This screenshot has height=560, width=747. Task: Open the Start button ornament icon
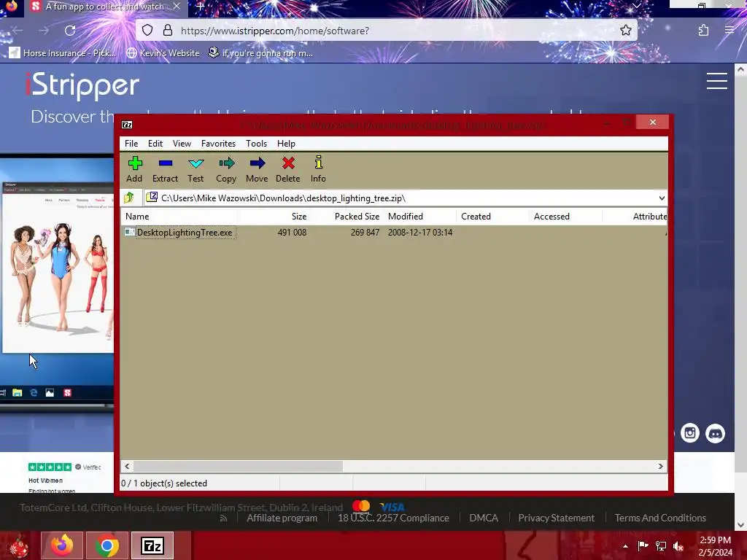click(18, 545)
